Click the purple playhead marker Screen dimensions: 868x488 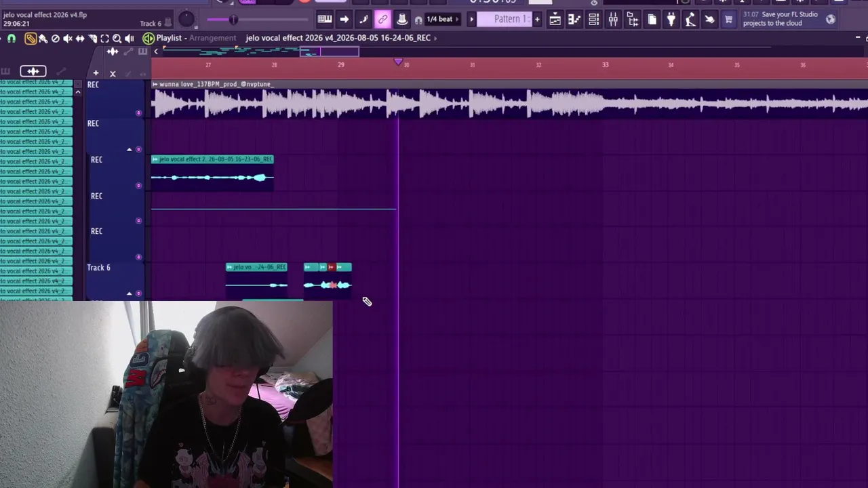coord(398,62)
